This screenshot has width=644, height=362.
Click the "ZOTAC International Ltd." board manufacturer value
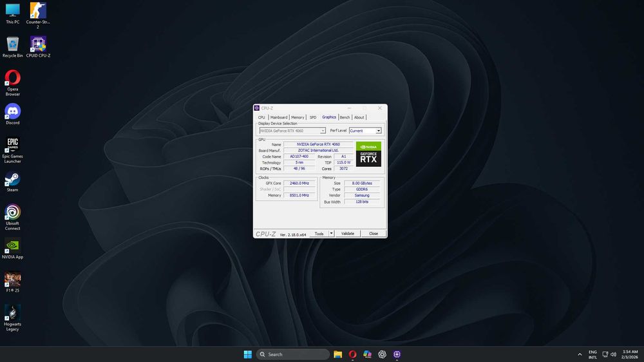(318, 150)
